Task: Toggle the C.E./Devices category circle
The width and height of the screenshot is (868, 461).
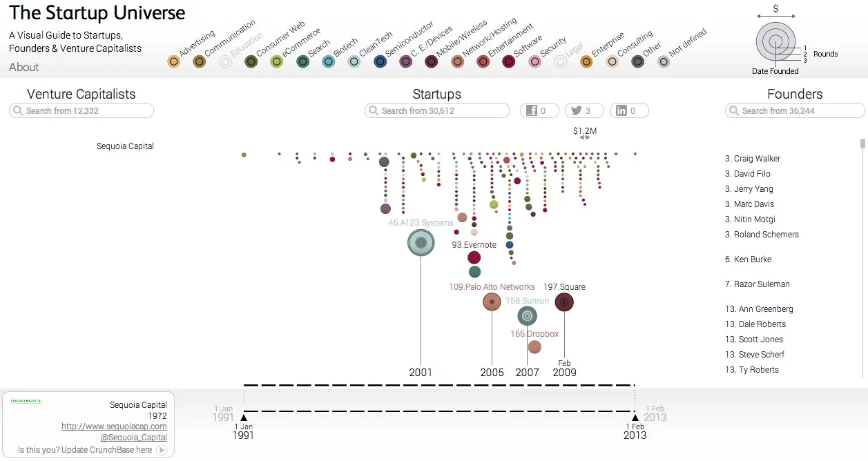Action: pos(406,62)
